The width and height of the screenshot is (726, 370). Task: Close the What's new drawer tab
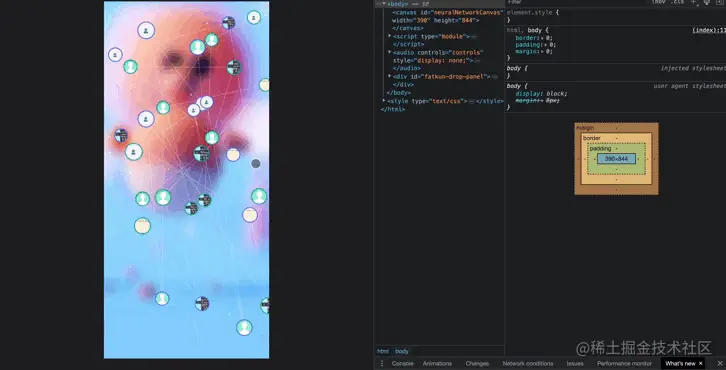pyautogui.click(x=701, y=364)
